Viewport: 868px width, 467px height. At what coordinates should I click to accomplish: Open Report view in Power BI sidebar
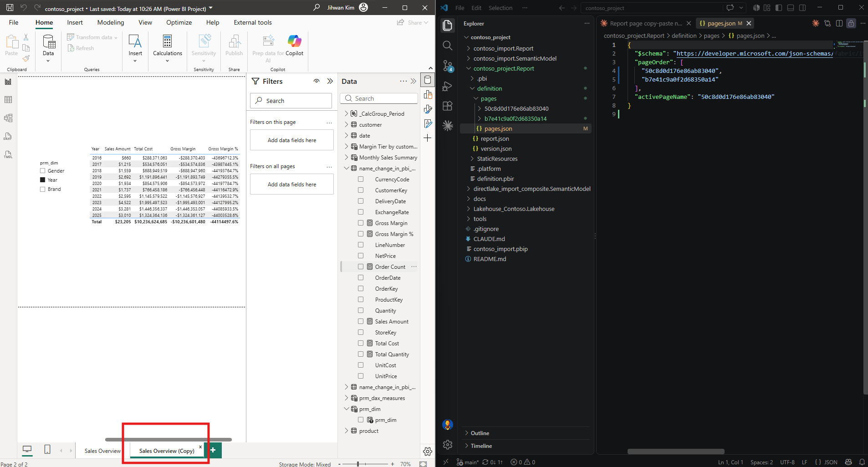pyautogui.click(x=8, y=82)
